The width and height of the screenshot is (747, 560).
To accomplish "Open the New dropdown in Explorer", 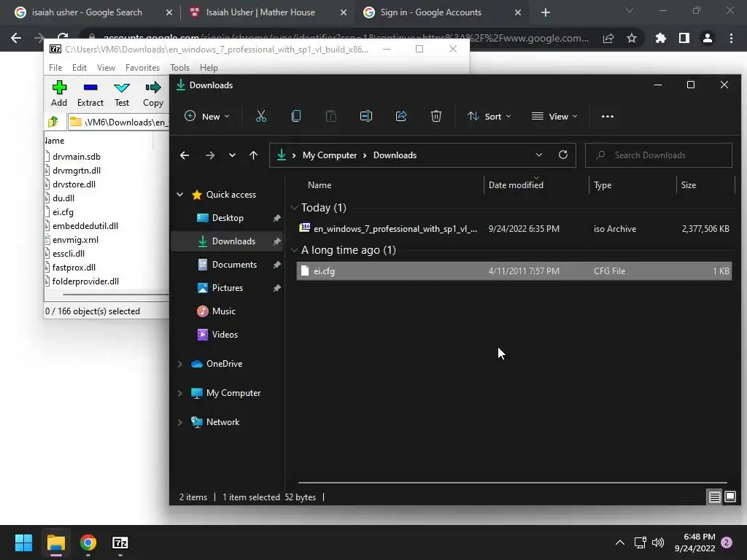I will [207, 116].
